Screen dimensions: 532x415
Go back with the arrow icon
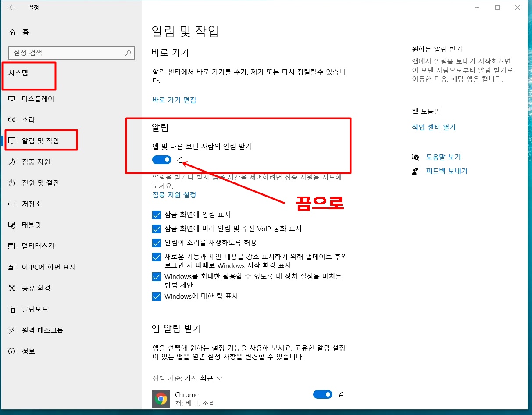coord(11,7)
